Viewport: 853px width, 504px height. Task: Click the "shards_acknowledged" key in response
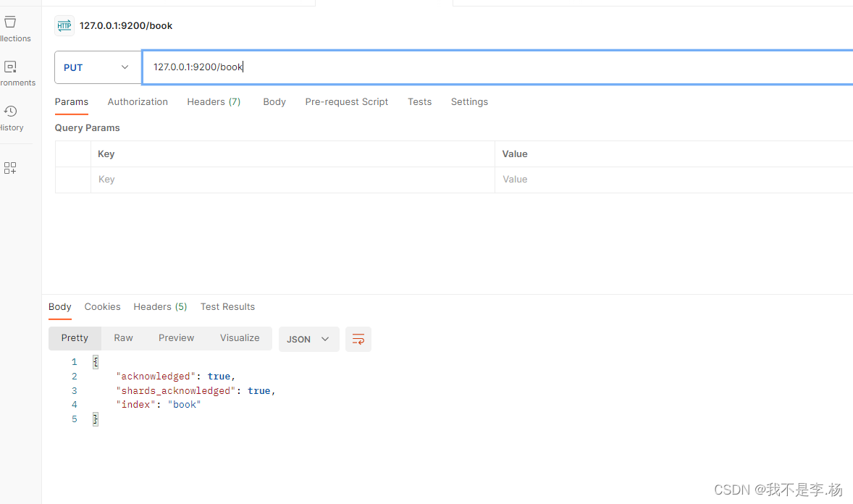pos(176,391)
